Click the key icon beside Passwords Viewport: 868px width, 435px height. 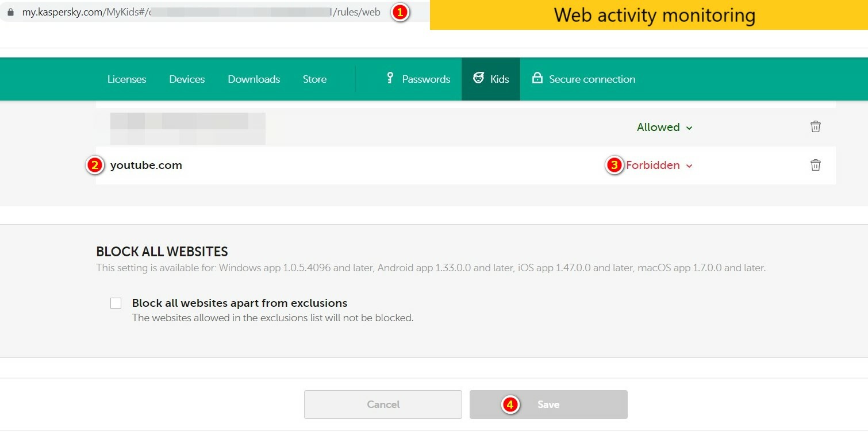(x=390, y=78)
